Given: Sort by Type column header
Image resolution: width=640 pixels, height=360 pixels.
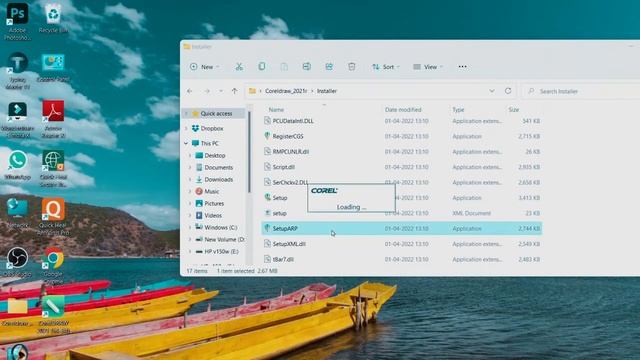Looking at the screenshot, I should point(458,109).
